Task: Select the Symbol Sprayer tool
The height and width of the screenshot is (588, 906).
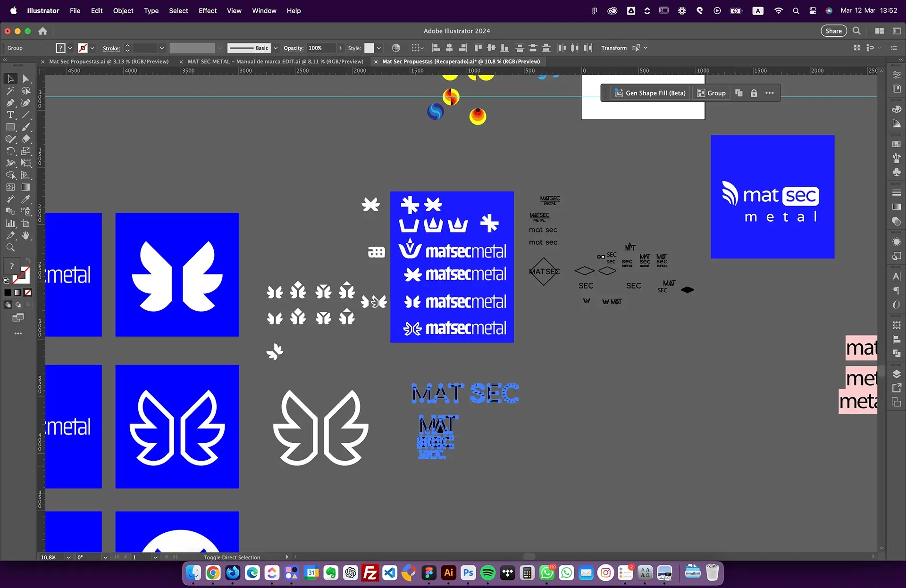Action: pyautogui.click(x=26, y=211)
